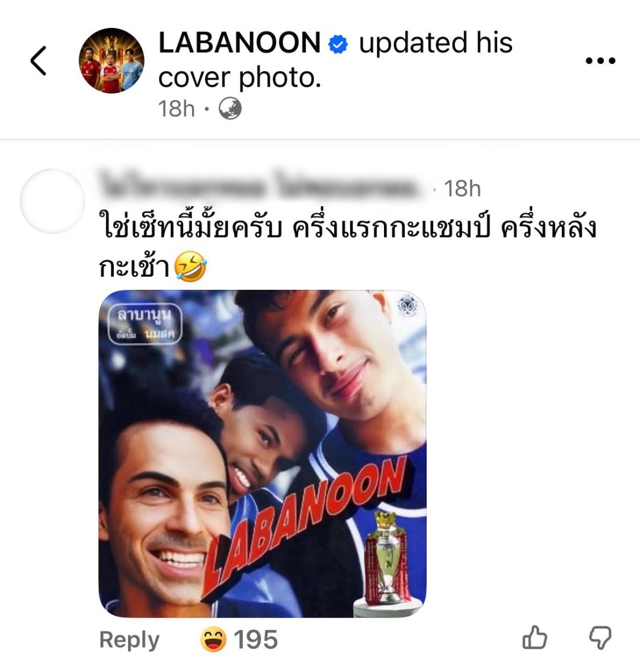Tap the Thai comment text
Screen dimensions: 640x672
pyautogui.click(x=348, y=247)
